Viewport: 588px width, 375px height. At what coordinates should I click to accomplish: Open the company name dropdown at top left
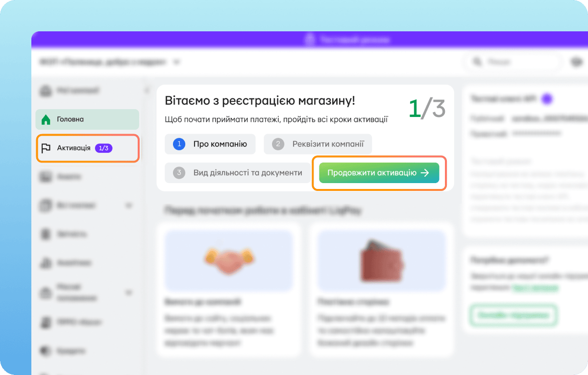[110, 62]
